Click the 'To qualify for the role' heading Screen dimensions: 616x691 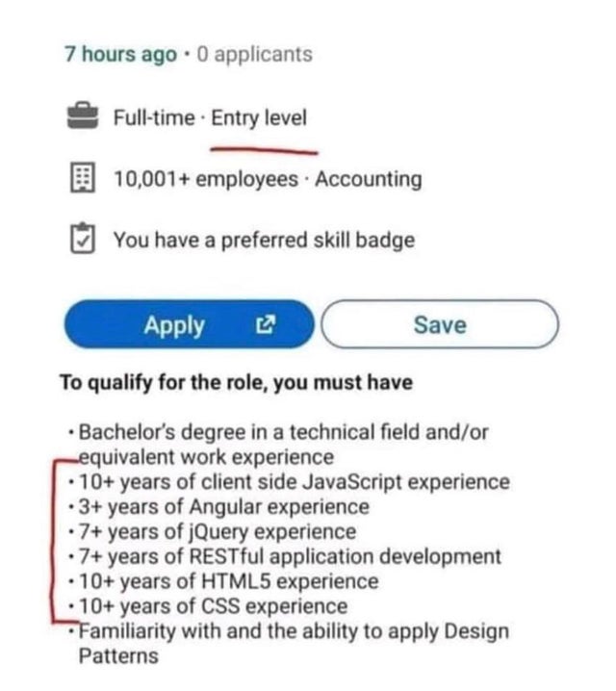237,382
